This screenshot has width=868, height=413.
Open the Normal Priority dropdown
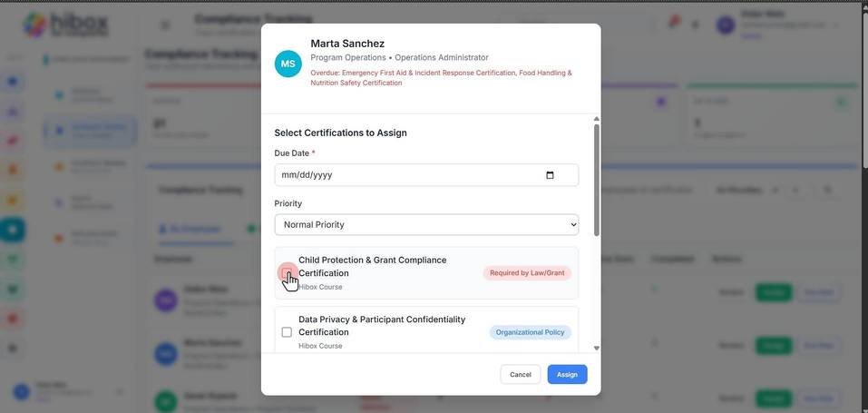click(426, 224)
